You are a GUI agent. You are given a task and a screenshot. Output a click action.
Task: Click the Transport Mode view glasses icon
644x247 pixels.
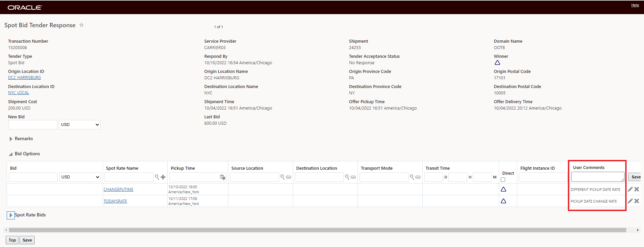pyautogui.click(x=418, y=177)
